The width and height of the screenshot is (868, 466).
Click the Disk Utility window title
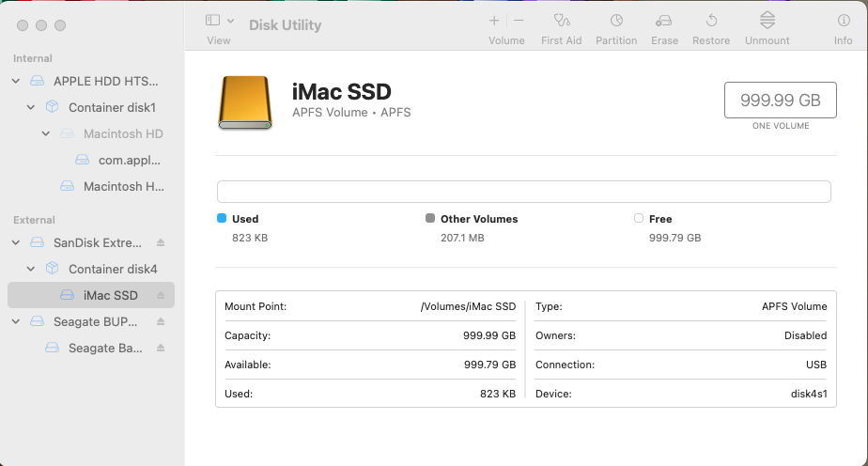(285, 25)
